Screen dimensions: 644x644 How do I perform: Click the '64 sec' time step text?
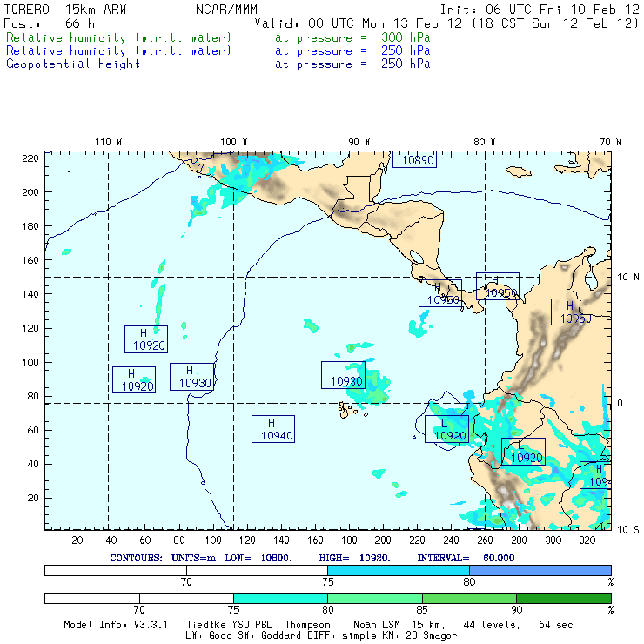tap(556, 625)
